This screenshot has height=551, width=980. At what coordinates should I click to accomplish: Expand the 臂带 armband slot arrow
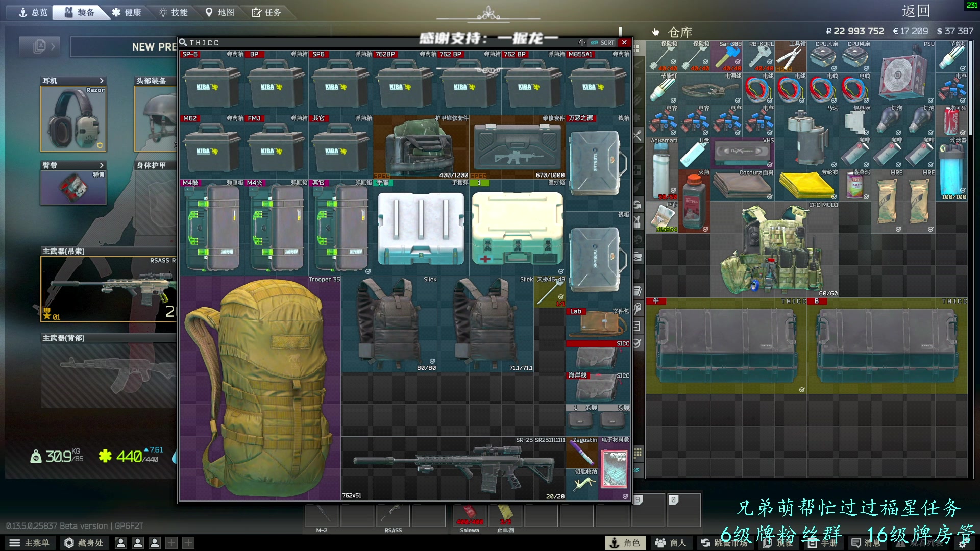click(x=102, y=165)
